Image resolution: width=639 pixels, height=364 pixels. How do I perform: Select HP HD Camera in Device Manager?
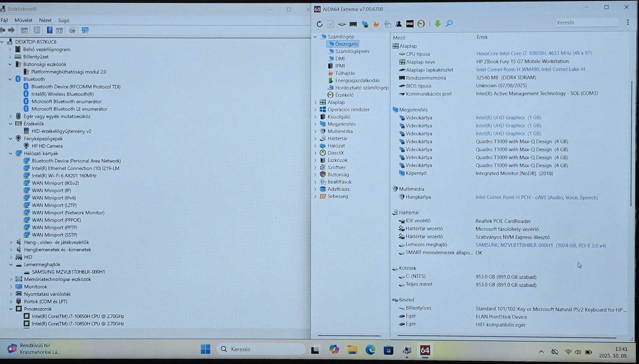(x=47, y=146)
